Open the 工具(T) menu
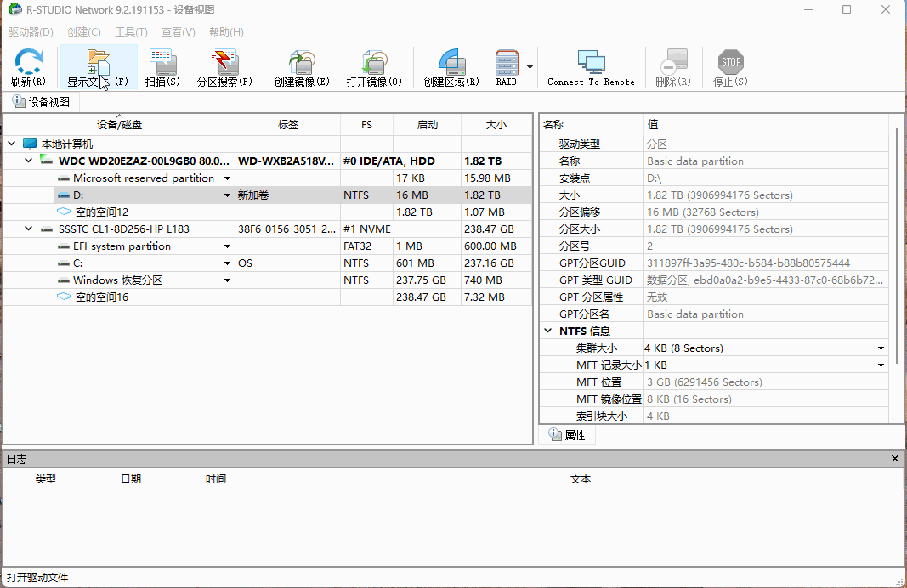The image size is (907, 588). pos(131,31)
